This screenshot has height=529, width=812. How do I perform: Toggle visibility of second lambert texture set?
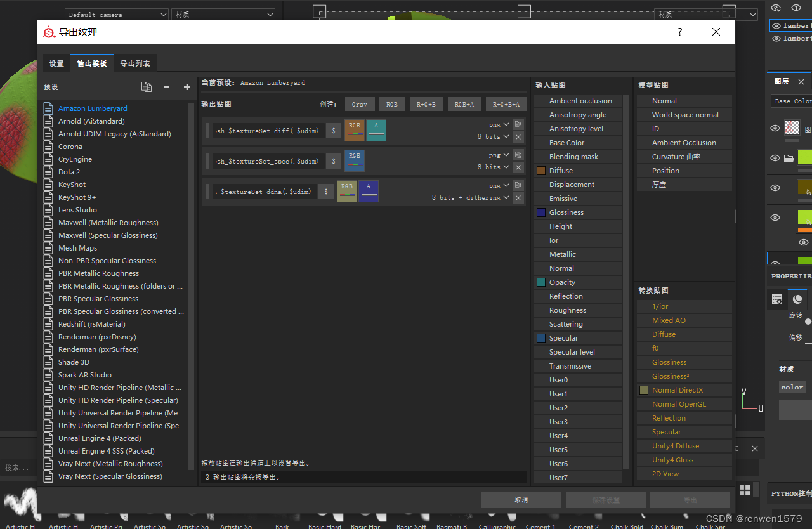(x=776, y=39)
